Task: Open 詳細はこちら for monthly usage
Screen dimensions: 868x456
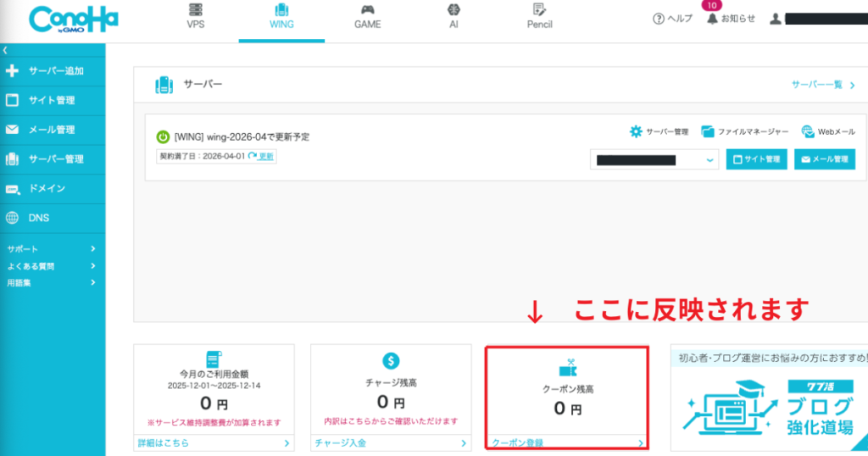Action: coord(214,442)
